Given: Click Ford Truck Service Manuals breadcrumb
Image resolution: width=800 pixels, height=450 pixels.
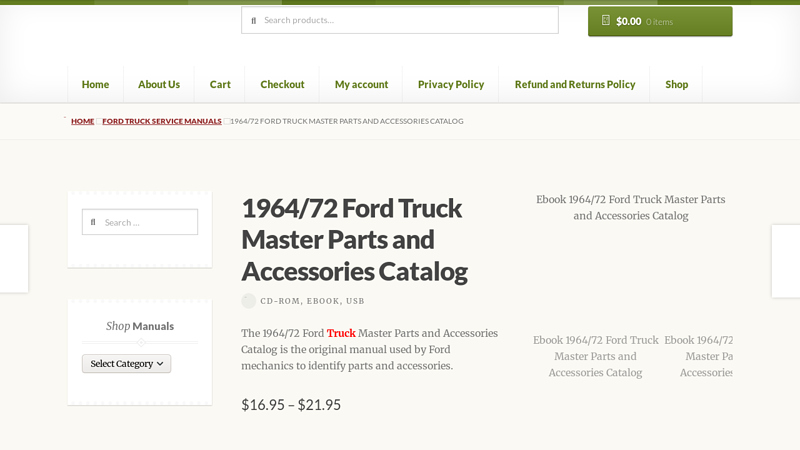Looking at the screenshot, I should pos(162,121).
